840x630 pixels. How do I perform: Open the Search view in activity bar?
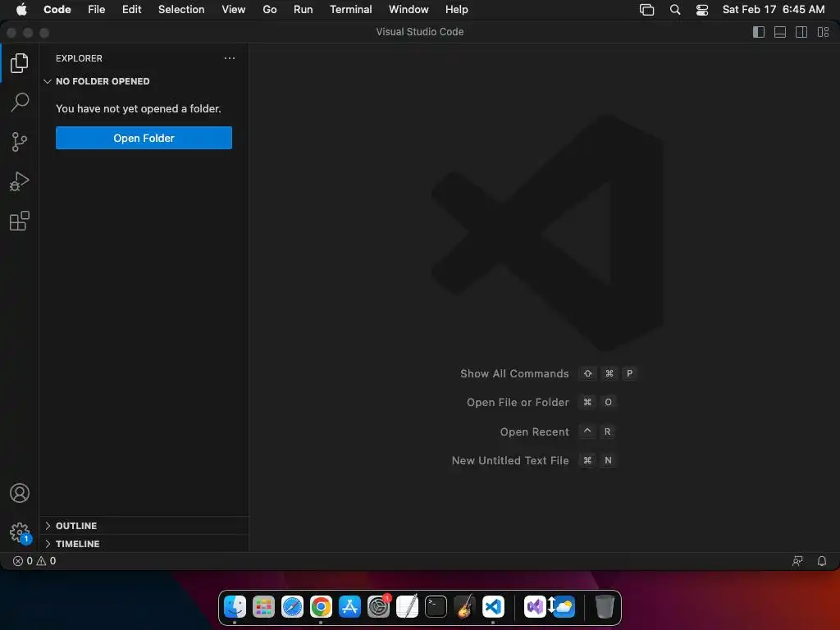coord(20,103)
